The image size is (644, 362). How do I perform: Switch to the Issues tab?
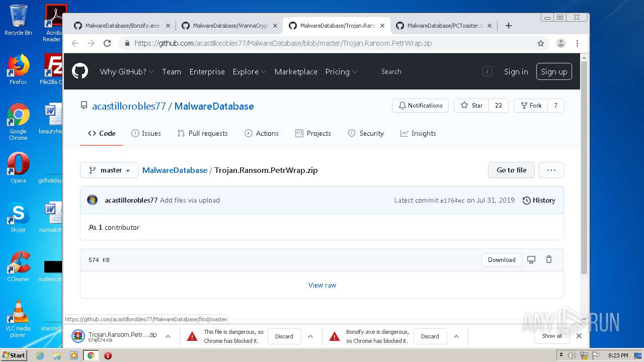pyautogui.click(x=146, y=133)
